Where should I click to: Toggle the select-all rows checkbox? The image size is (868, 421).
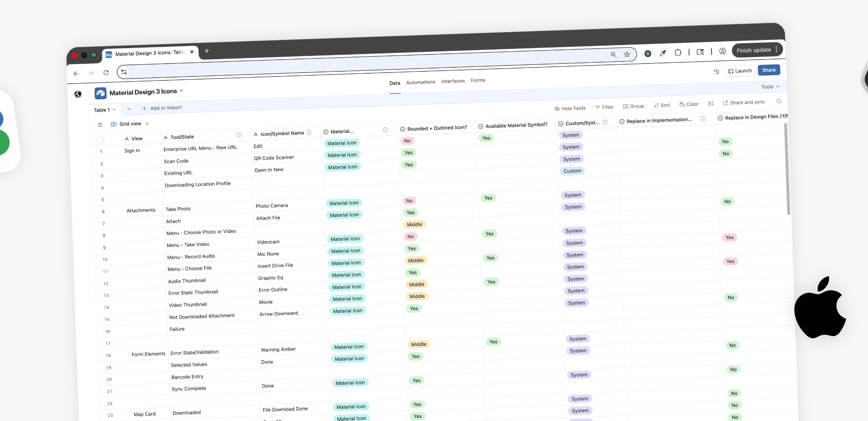101,140
